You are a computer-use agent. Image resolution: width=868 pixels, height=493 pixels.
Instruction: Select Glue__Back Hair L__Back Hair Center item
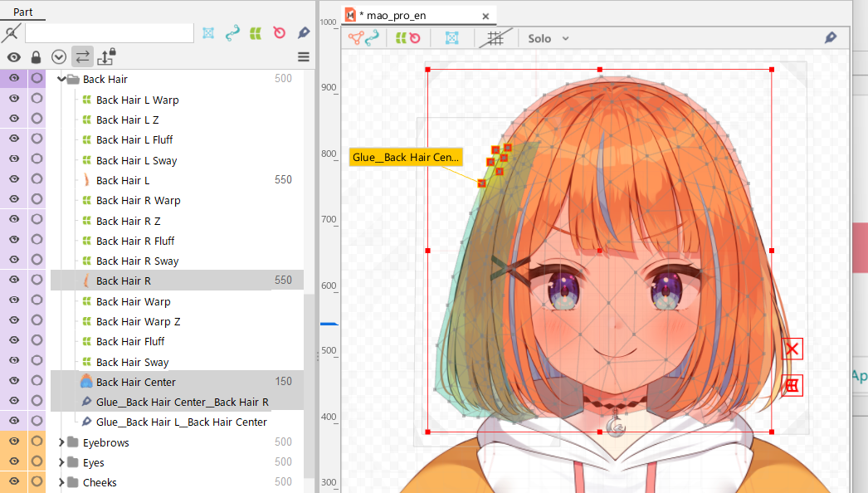tap(181, 422)
